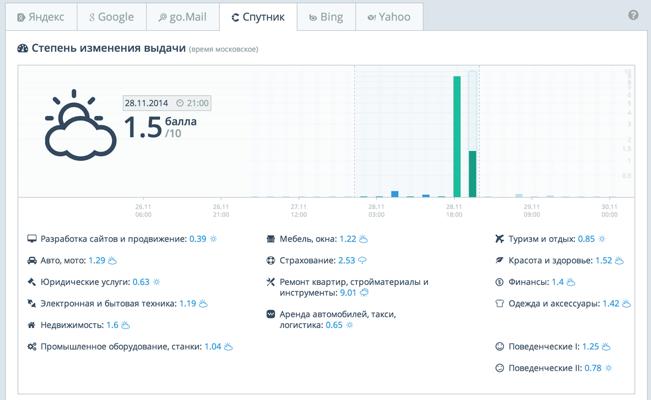Click the smiley icon beside Поведенческие I
Viewport: 651px width, 400px height.
coord(499,347)
